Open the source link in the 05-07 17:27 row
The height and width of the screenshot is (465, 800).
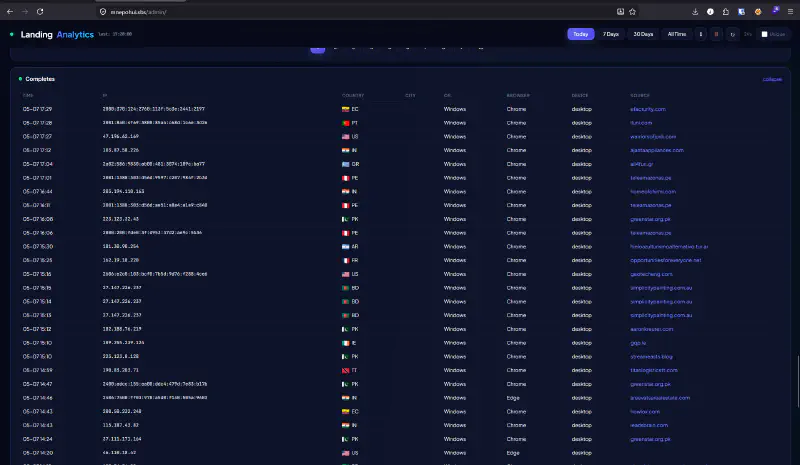pyautogui.click(x=653, y=136)
